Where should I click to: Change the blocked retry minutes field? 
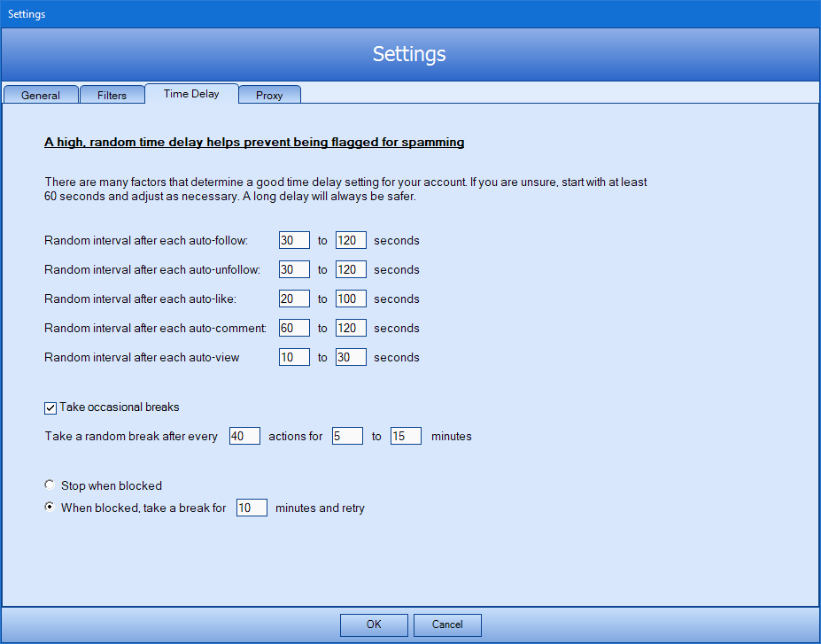pos(252,508)
